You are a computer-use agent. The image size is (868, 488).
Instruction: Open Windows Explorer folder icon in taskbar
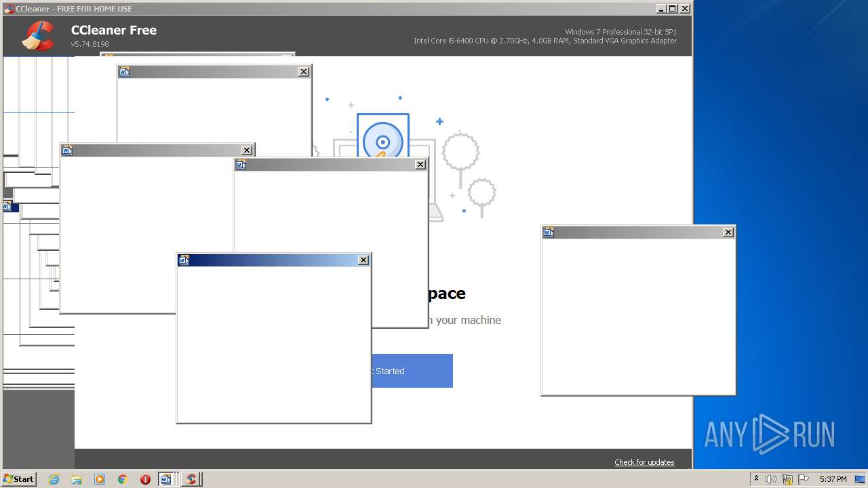coord(77,479)
